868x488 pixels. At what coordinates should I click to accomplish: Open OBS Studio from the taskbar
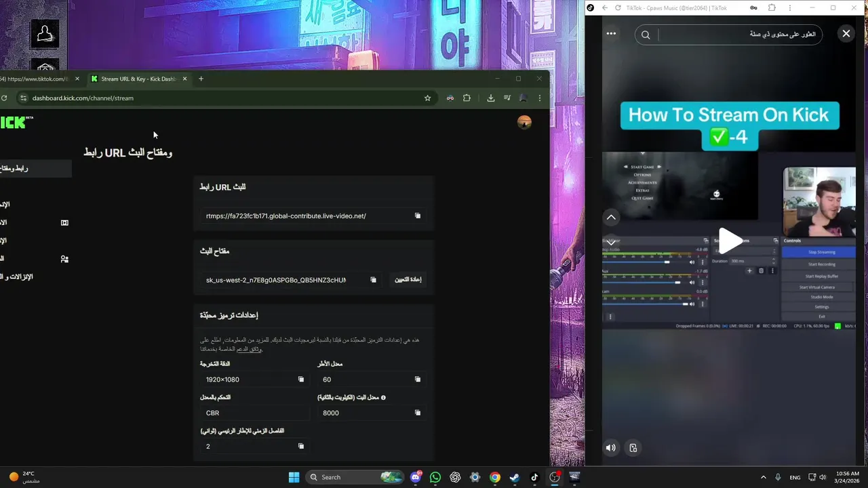click(555, 477)
